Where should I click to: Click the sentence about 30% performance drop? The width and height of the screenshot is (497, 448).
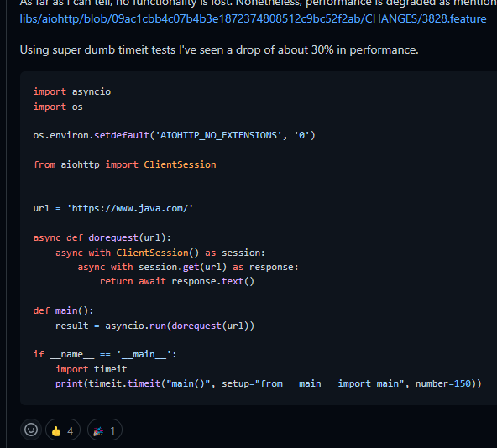[219, 50]
